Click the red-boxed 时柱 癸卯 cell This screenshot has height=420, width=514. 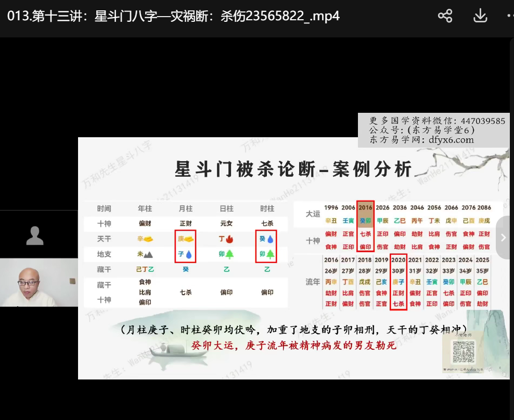(x=266, y=246)
